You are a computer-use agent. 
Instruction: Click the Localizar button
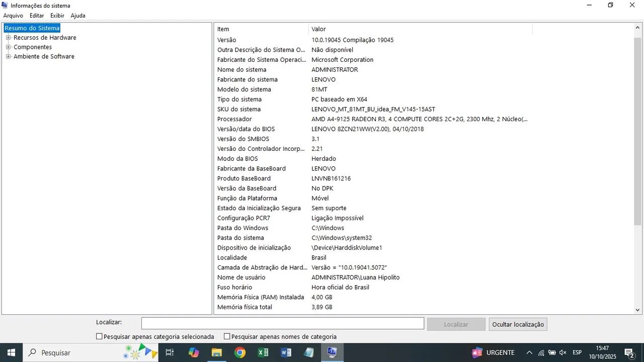pyautogui.click(x=455, y=324)
